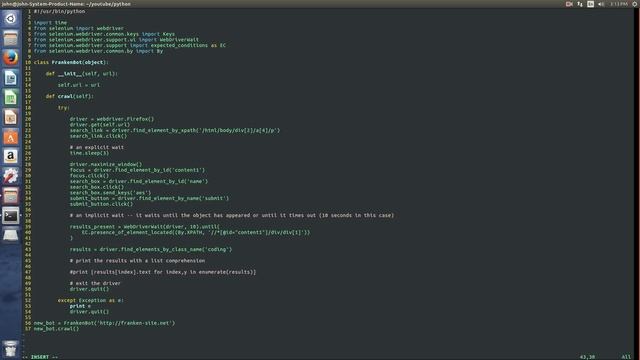
Task: Open the Ubuntu Dash search button
Action: (x=11, y=18)
